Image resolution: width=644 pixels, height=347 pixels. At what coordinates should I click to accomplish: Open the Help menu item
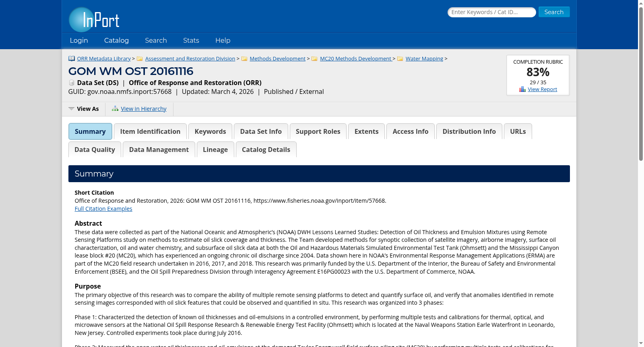223,40
